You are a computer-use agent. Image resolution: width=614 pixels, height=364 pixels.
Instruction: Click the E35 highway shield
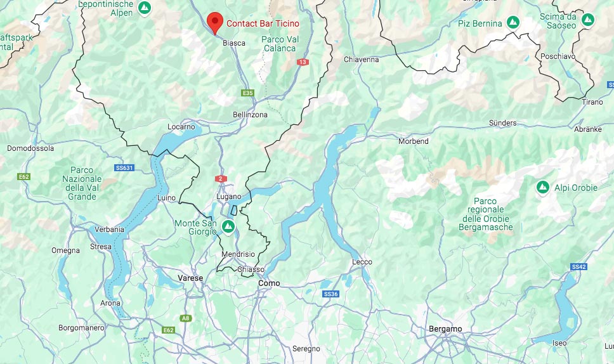[x=248, y=93]
